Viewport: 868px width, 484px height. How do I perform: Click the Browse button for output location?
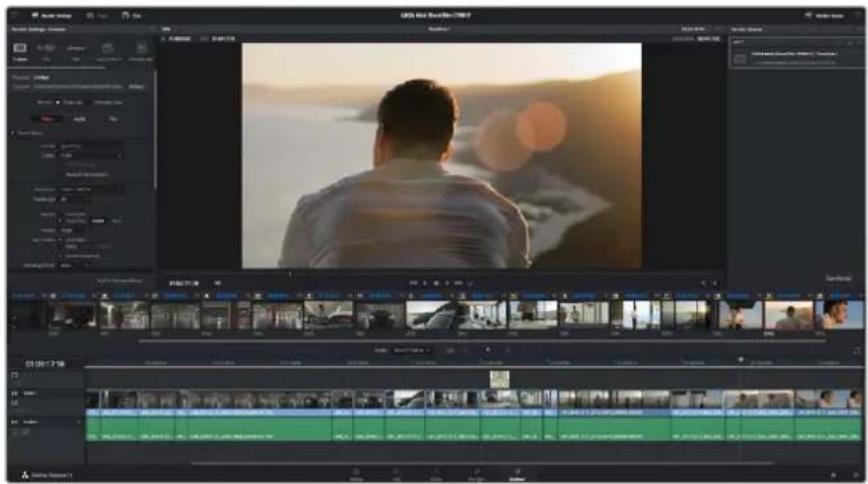point(136,87)
